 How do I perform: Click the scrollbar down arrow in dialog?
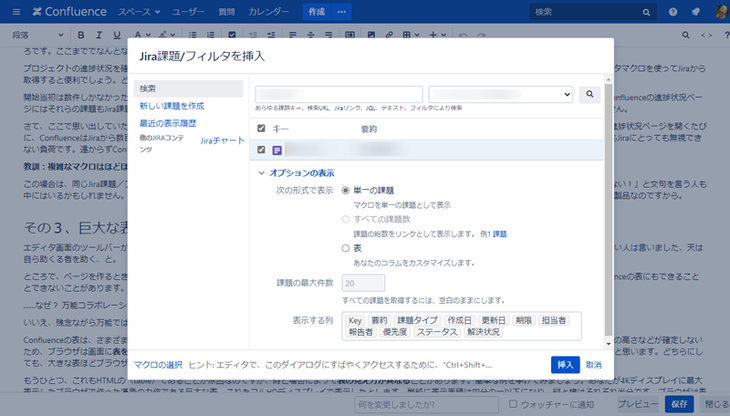tap(608, 344)
